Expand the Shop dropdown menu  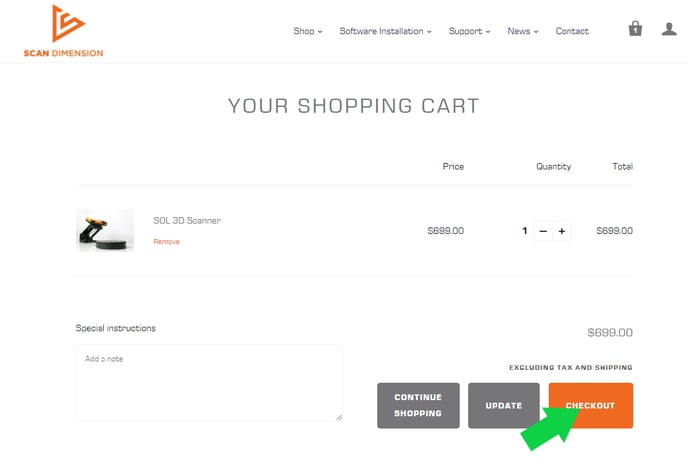click(x=308, y=31)
